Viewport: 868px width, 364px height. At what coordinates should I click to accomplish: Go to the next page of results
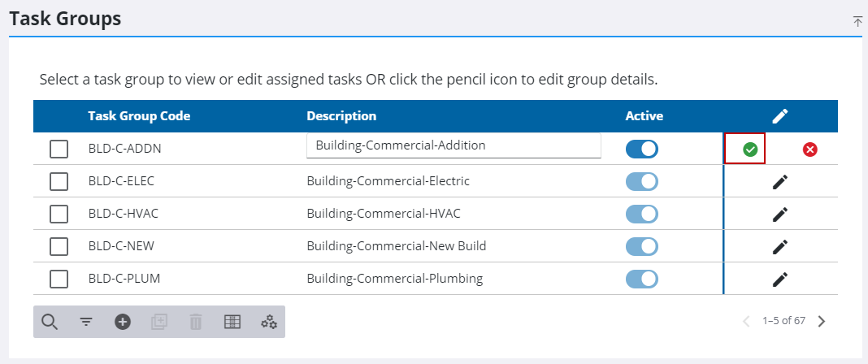coord(822,321)
